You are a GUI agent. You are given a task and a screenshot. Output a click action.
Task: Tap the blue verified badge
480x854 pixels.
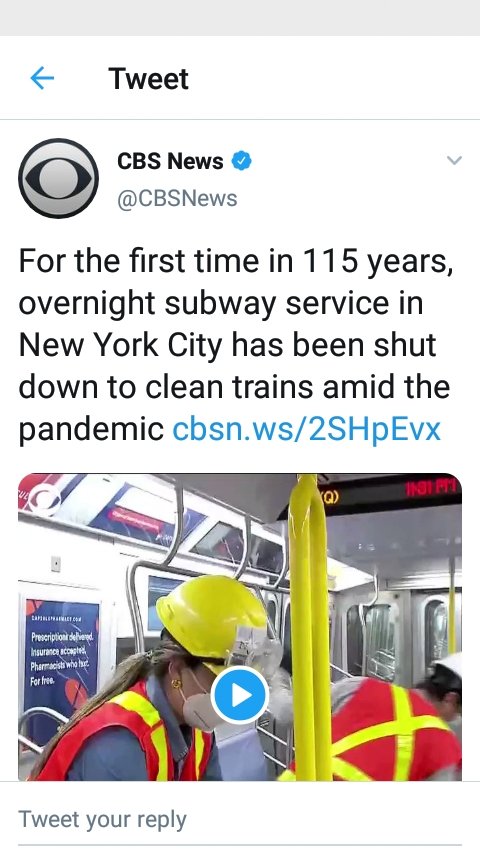pyautogui.click(x=242, y=161)
